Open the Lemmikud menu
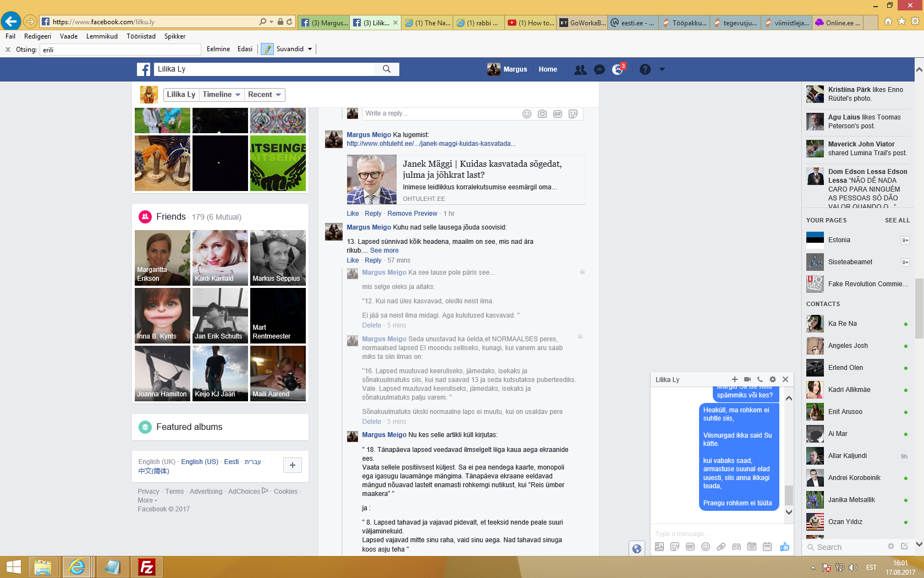 point(102,36)
